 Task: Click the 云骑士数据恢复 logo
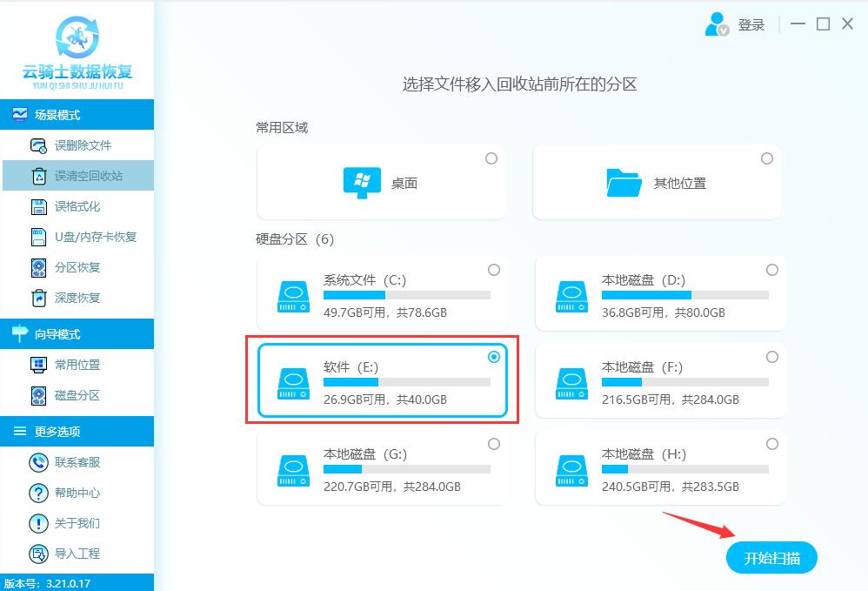tap(77, 50)
